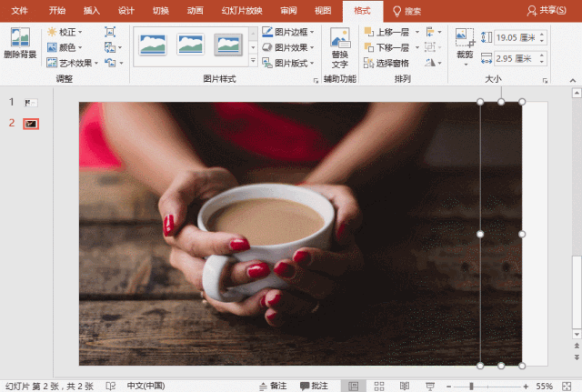Image resolution: width=582 pixels, height=392 pixels.
Task: Open the Send Backward dropdown arrow
Action: coord(416,47)
